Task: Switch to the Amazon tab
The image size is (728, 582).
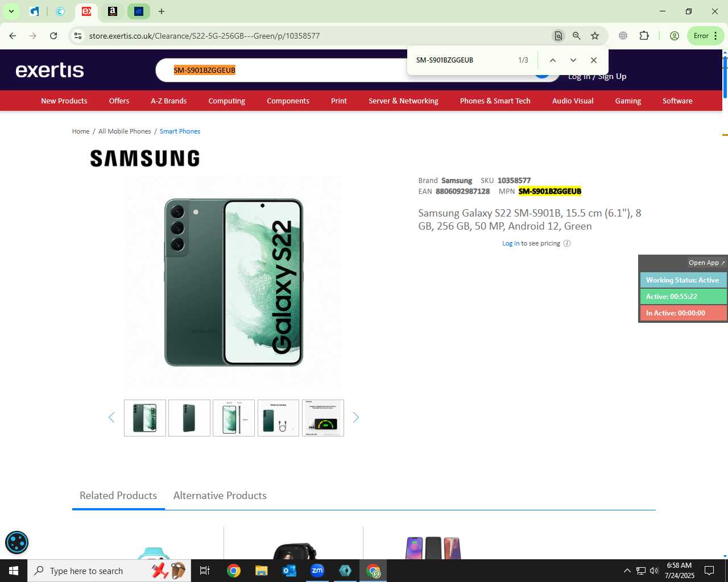Action: tap(113, 11)
